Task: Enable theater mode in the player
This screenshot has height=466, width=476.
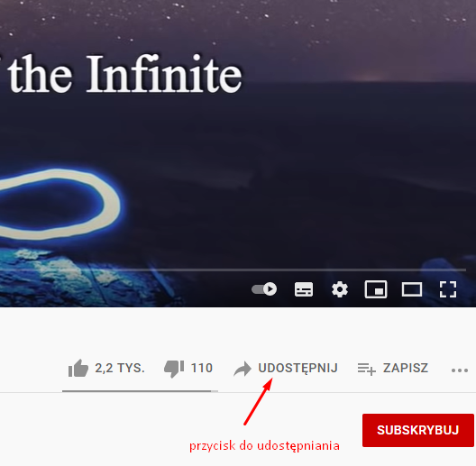Action: click(412, 289)
